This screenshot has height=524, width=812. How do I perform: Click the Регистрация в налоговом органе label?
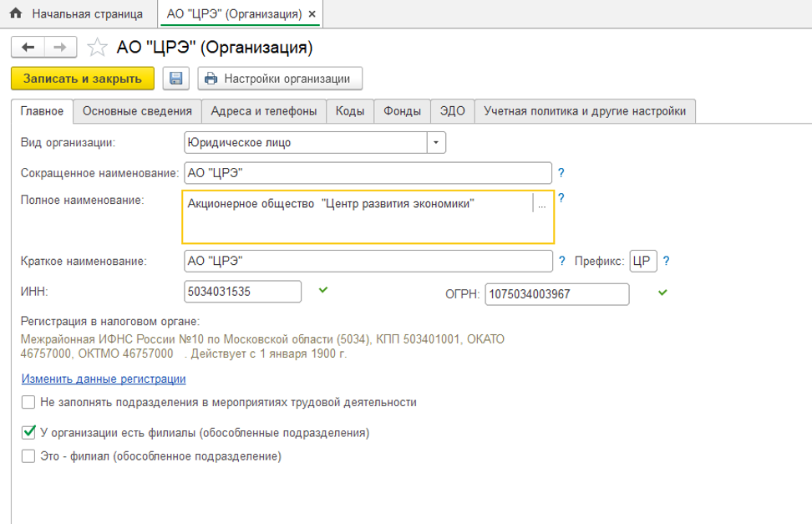tap(109, 322)
